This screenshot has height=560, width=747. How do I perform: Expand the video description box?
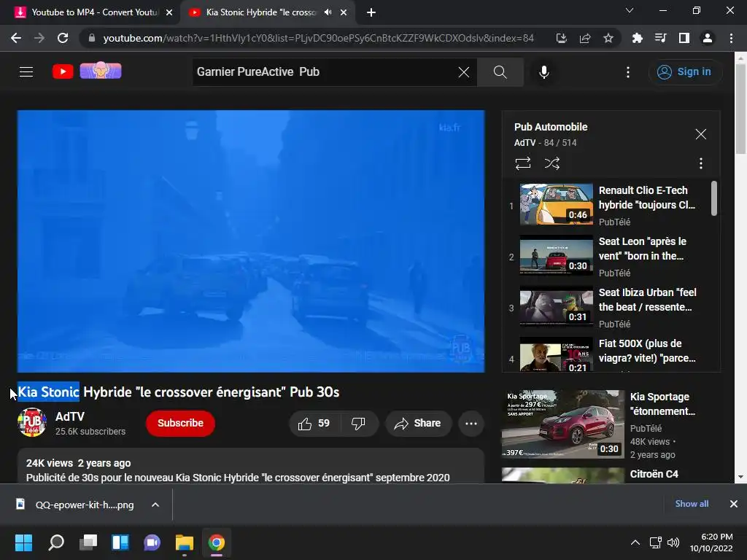pos(251,467)
